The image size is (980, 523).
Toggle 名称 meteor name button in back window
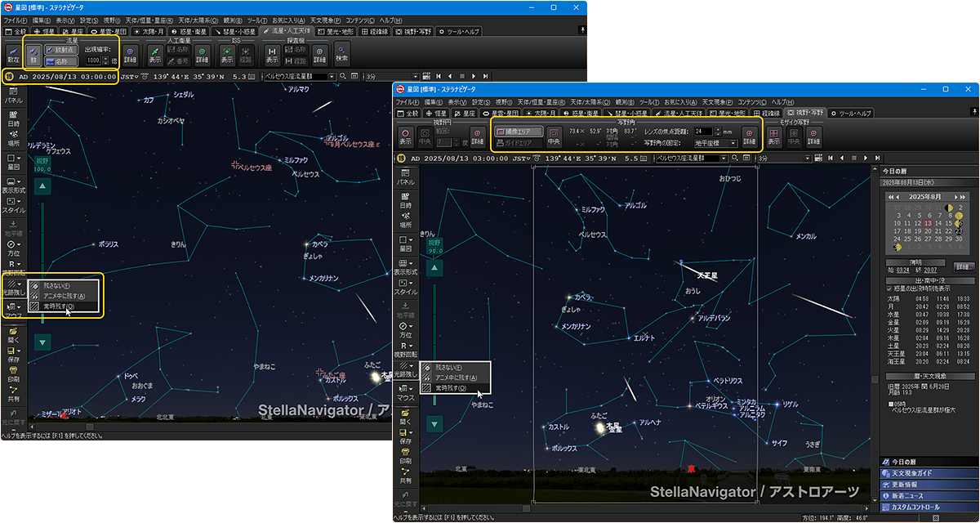pos(60,60)
